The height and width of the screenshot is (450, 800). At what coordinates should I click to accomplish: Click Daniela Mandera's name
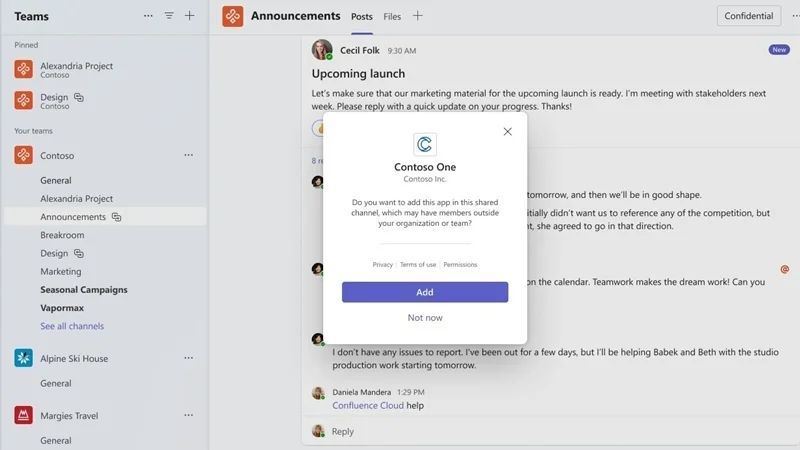(362, 392)
